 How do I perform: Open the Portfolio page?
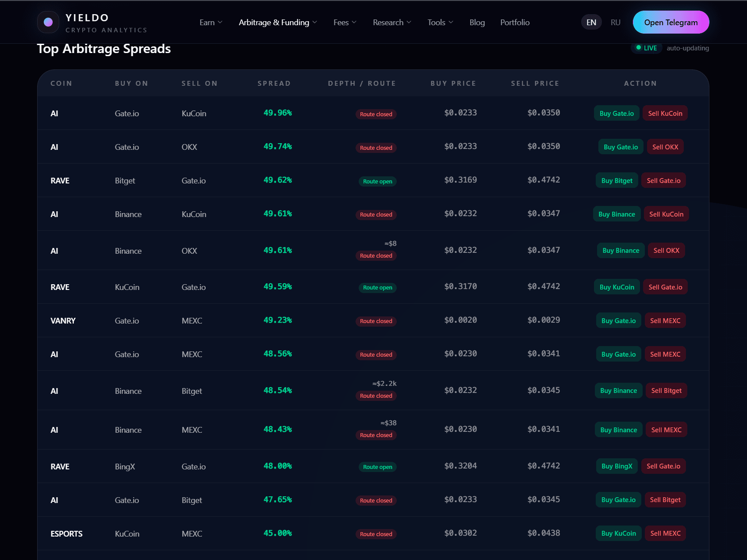click(x=515, y=23)
